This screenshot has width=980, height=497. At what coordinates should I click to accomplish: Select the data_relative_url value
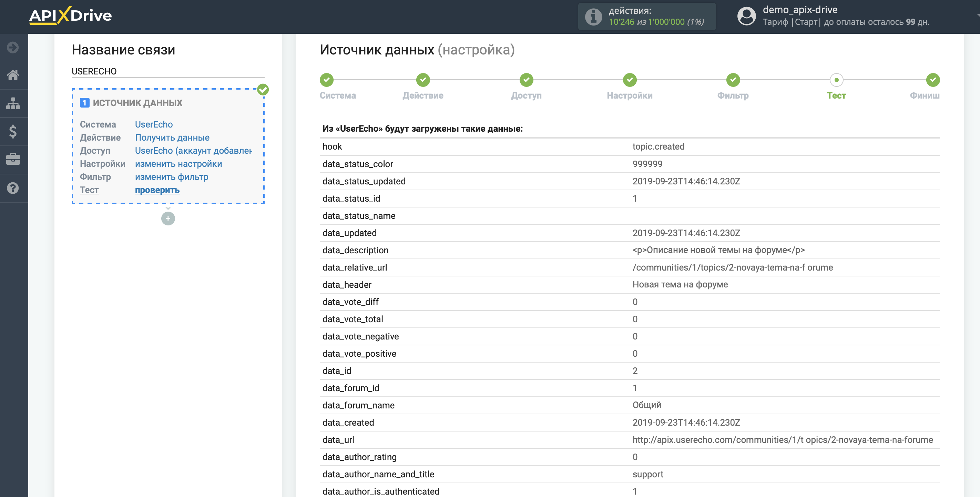pyautogui.click(x=733, y=267)
